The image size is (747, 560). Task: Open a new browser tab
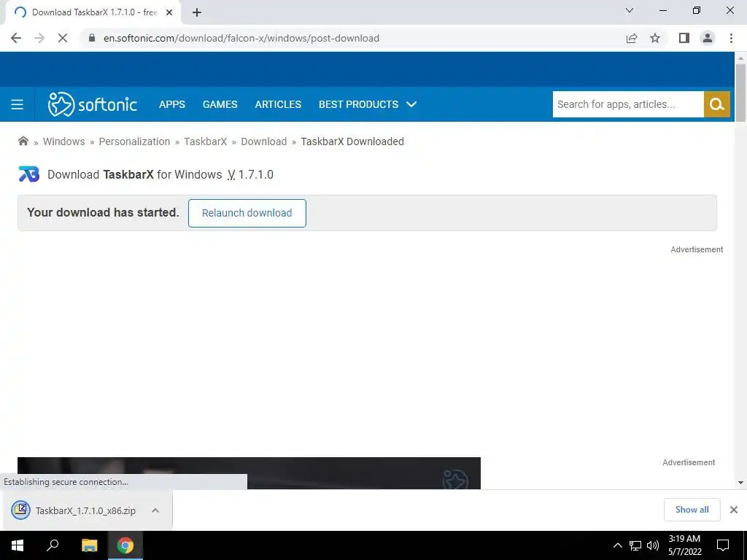197,12
